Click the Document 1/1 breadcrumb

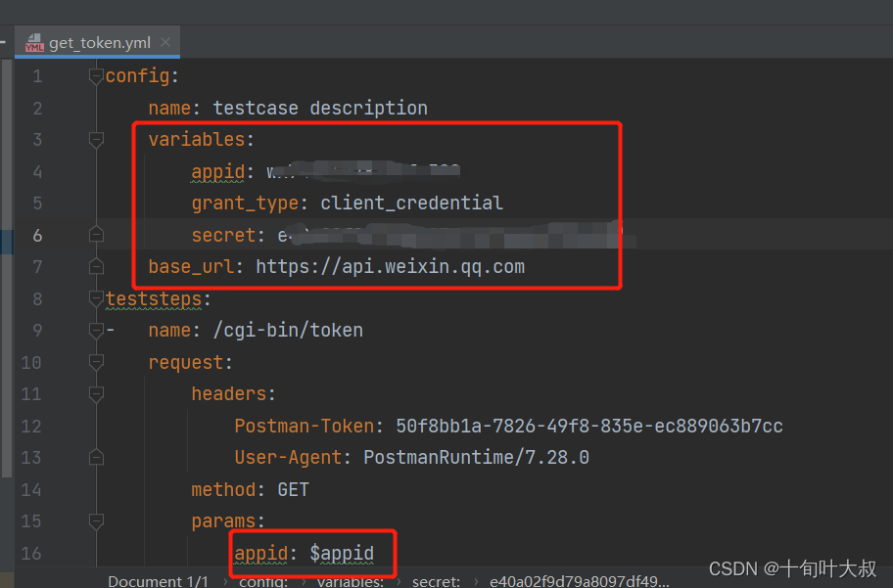pos(159,581)
